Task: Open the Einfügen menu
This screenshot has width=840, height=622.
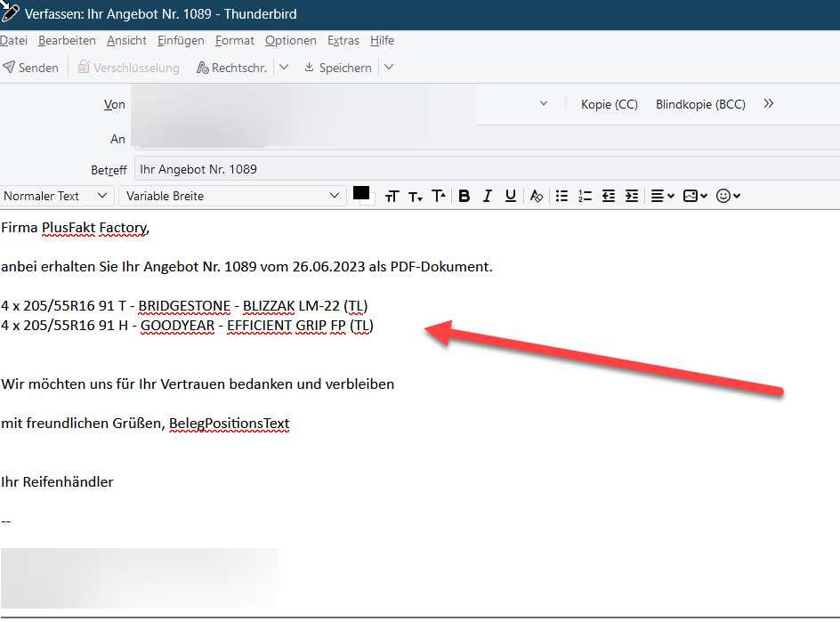Action: (181, 41)
